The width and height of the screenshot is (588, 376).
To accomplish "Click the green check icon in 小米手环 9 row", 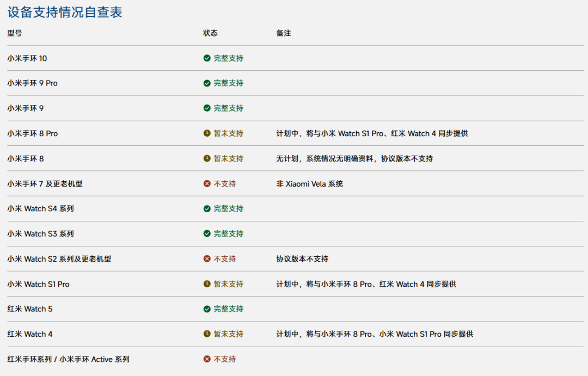I will [x=207, y=108].
